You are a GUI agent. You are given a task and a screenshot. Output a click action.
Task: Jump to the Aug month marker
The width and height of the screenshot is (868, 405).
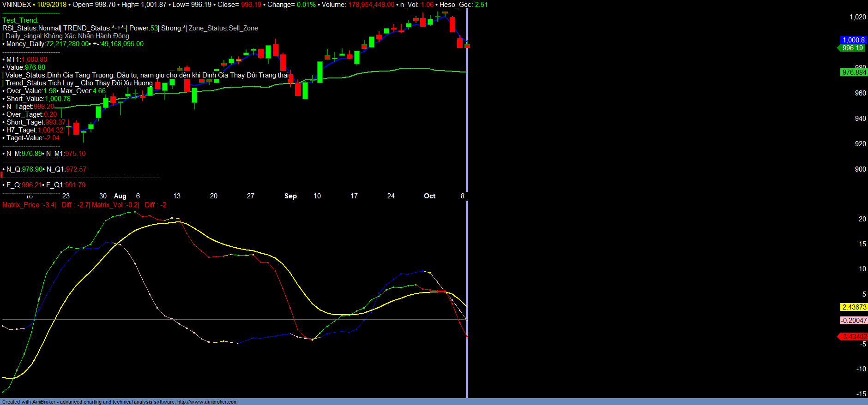(120, 196)
